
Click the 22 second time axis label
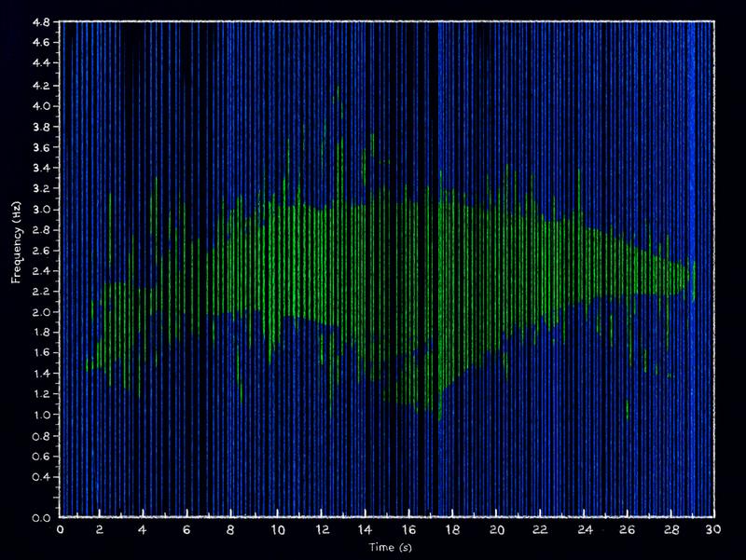coord(540,530)
